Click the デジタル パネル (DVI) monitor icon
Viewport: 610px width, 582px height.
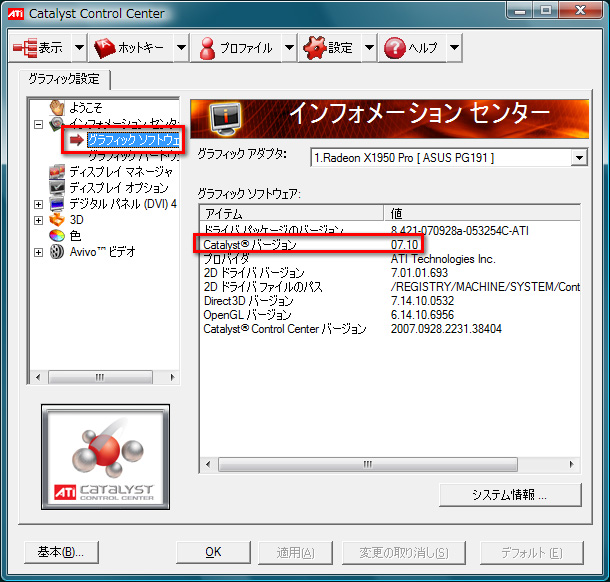click(x=57, y=203)
